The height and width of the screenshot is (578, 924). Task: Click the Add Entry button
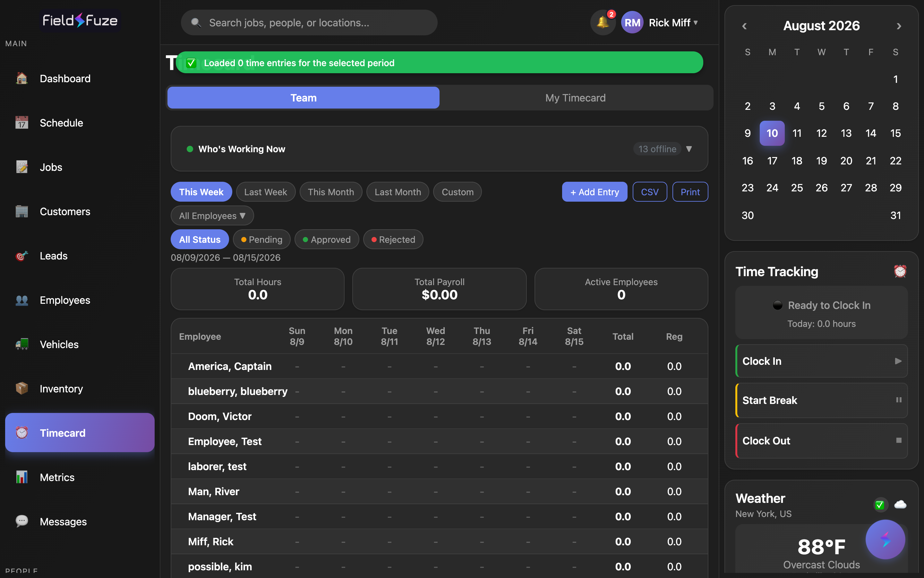[595, 192]
